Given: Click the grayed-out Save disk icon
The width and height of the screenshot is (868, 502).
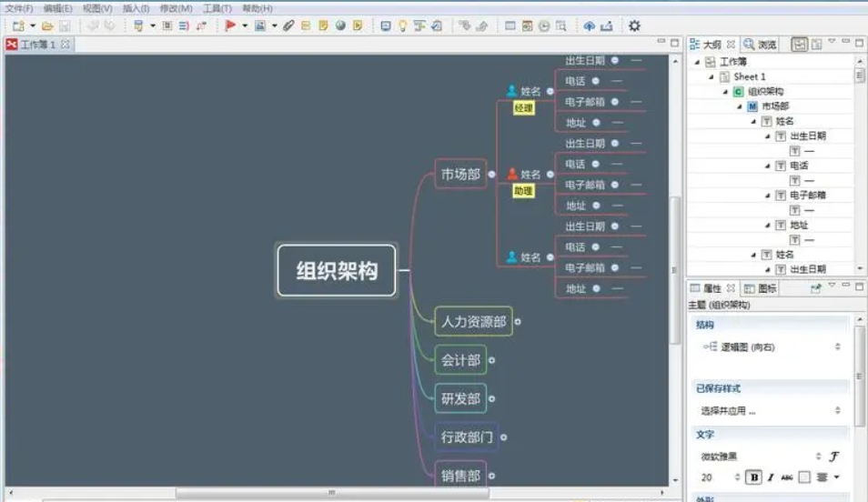Looking at the screenshot, I should coord(65,26).
